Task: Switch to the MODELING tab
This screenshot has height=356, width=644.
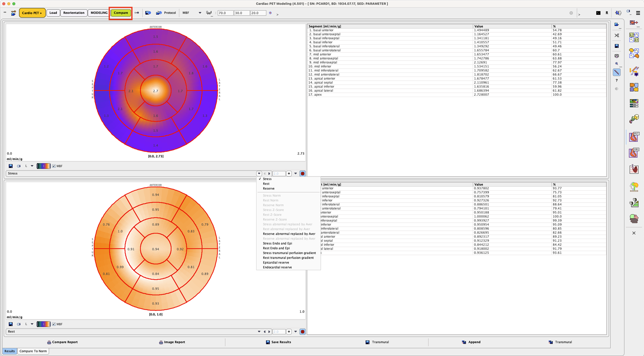Action: click(x=99, y=13)
